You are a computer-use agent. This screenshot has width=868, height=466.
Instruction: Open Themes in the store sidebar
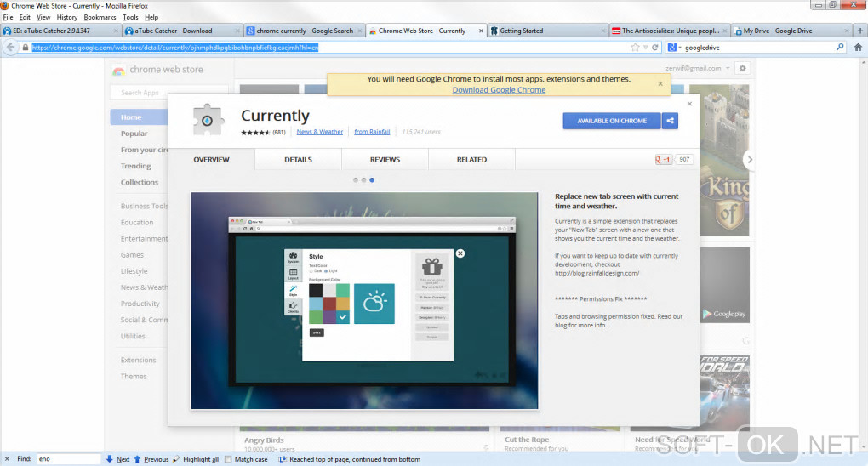(x=134, y=377)
